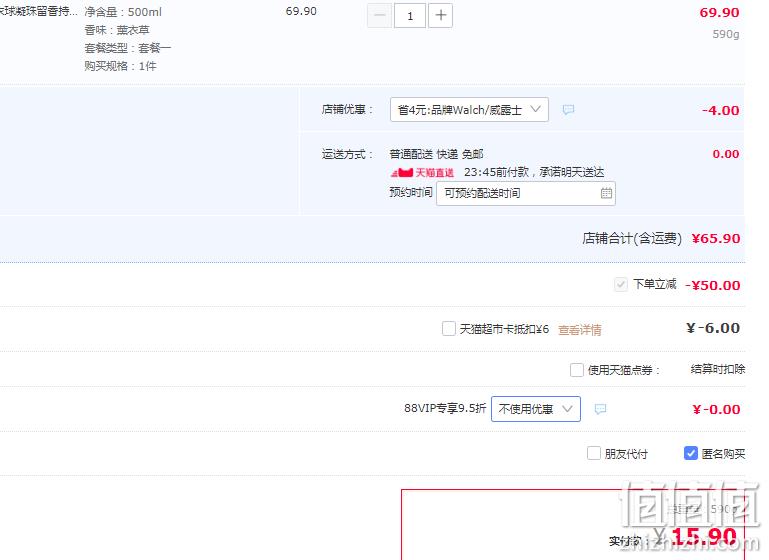Click the 天猫直送 logo icon
Screen dimensions: 769x560
(x=422, y=173)
